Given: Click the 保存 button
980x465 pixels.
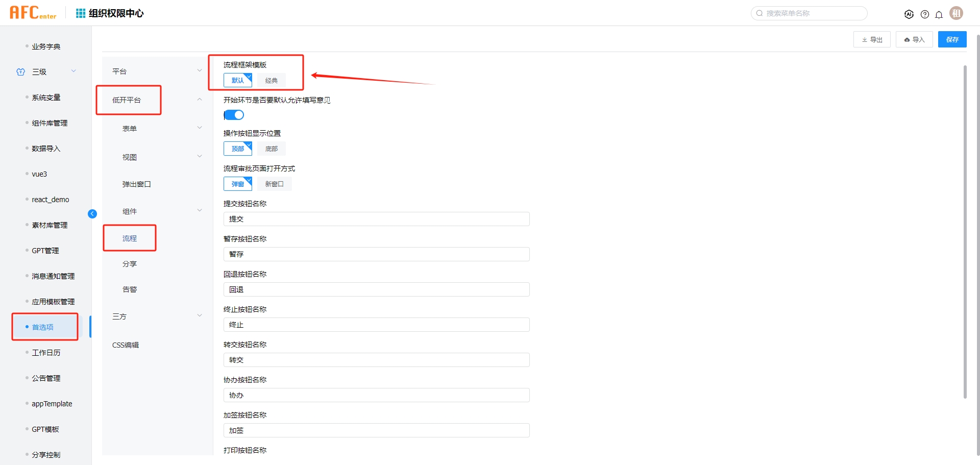Looking at the screenshot, I should [x=952, y=39].
